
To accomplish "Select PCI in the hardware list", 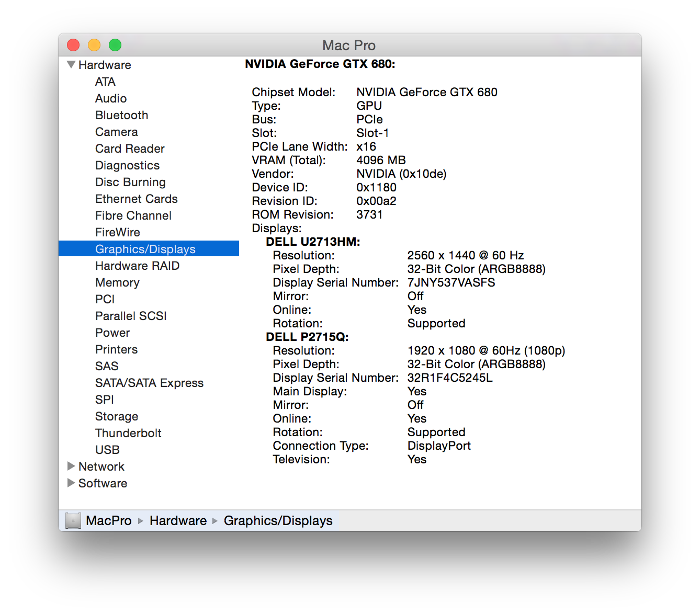I will click(105, 299).
